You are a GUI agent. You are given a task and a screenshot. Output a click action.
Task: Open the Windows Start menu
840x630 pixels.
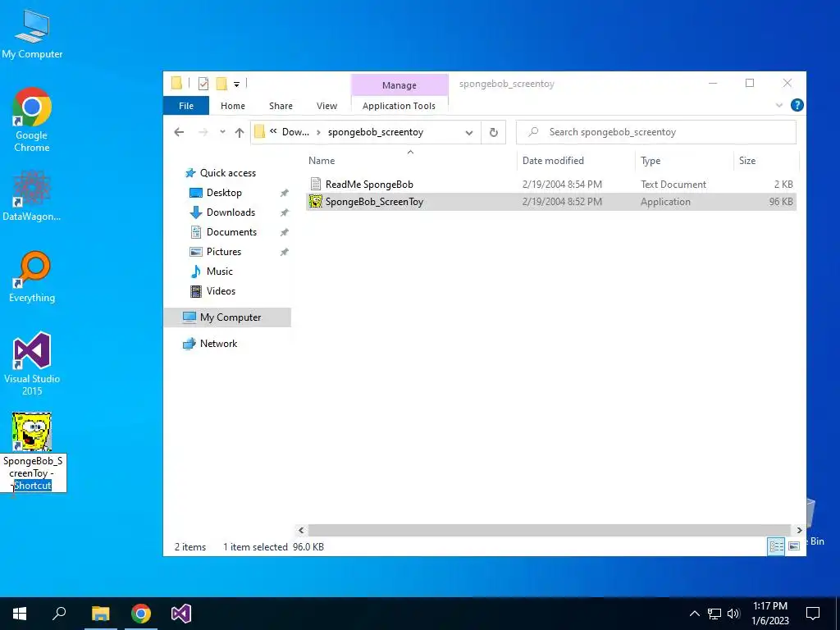pos(20,614)
